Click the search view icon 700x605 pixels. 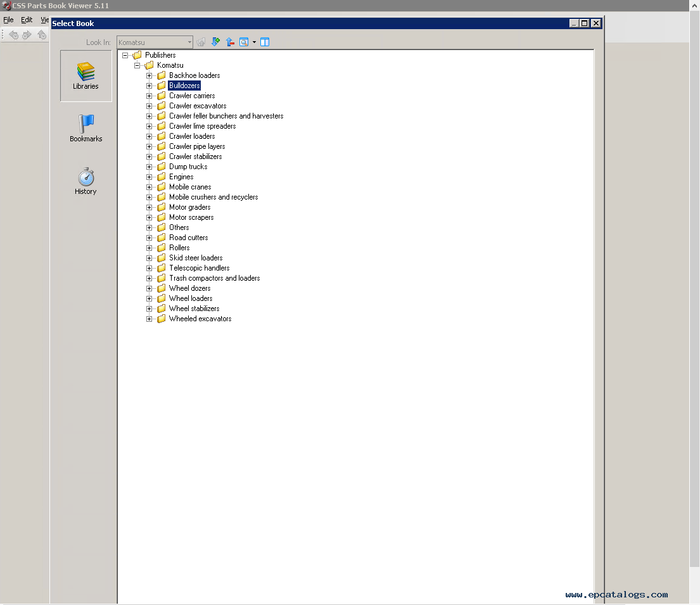[244, 42]
